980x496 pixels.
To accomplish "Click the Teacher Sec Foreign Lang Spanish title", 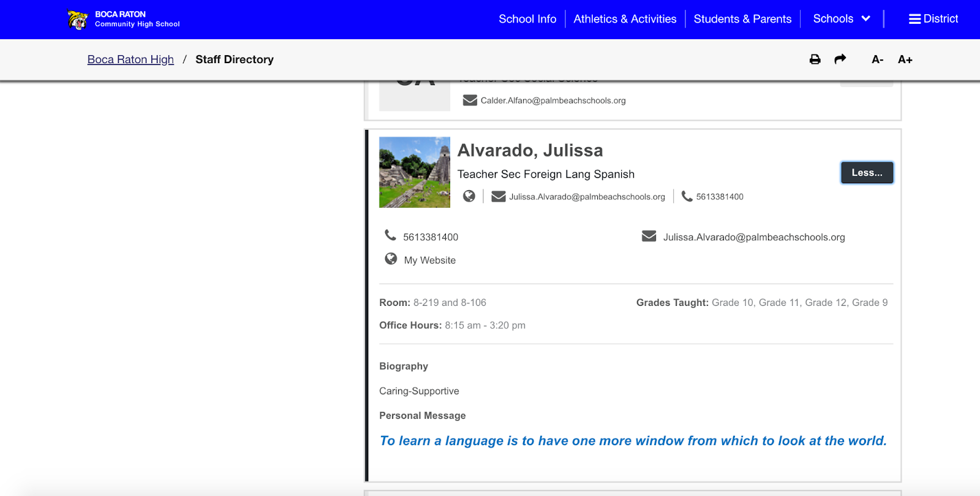I will point(546,174).
